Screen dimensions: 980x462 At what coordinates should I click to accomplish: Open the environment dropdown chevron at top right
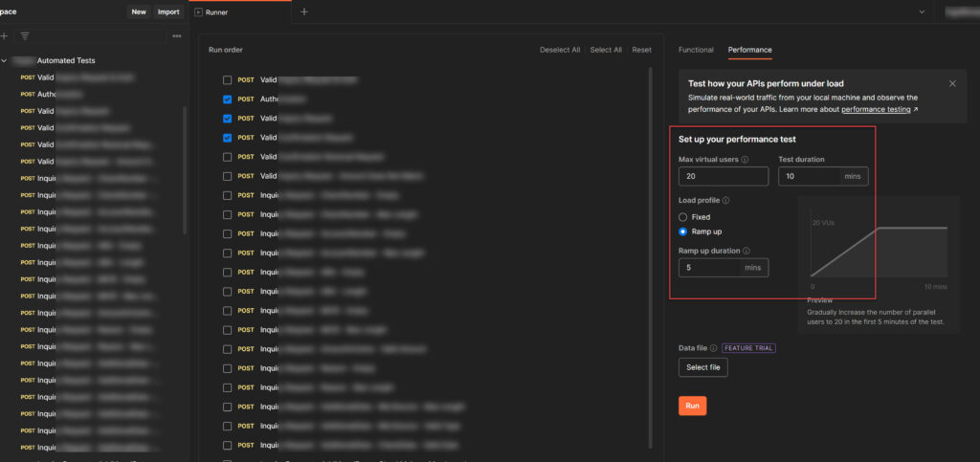923,11
